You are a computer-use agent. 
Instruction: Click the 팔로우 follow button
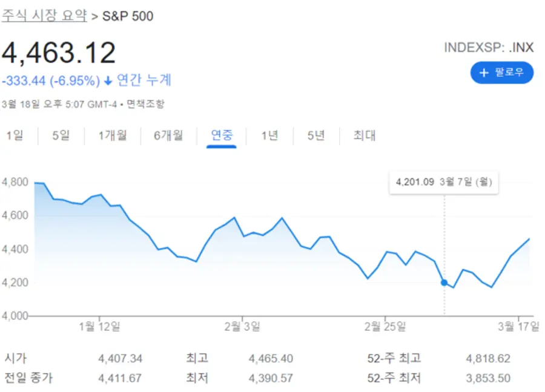click(x=502, y=73)
